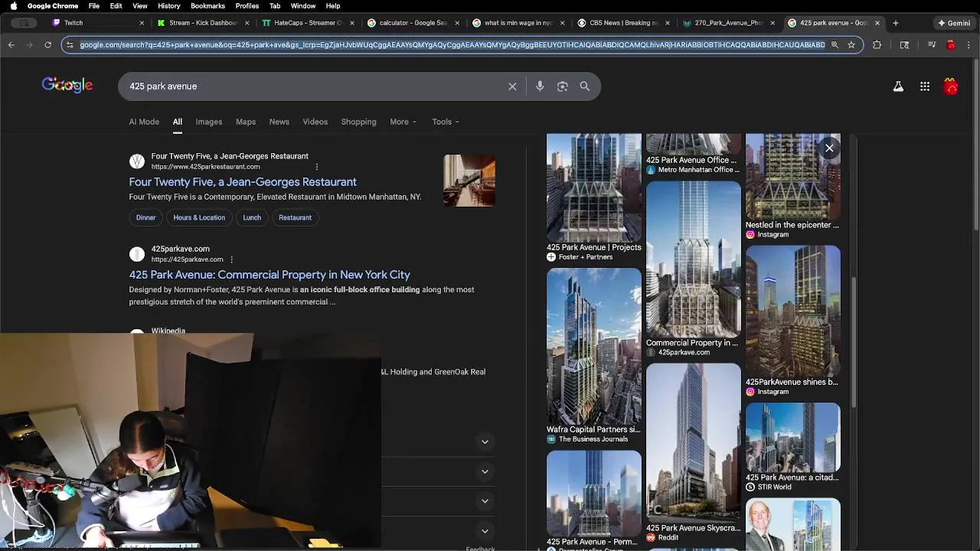This screenshot has width=980, height=551.
Task: Open options dots for 425parkave.com result
Action: click(231, 259)
